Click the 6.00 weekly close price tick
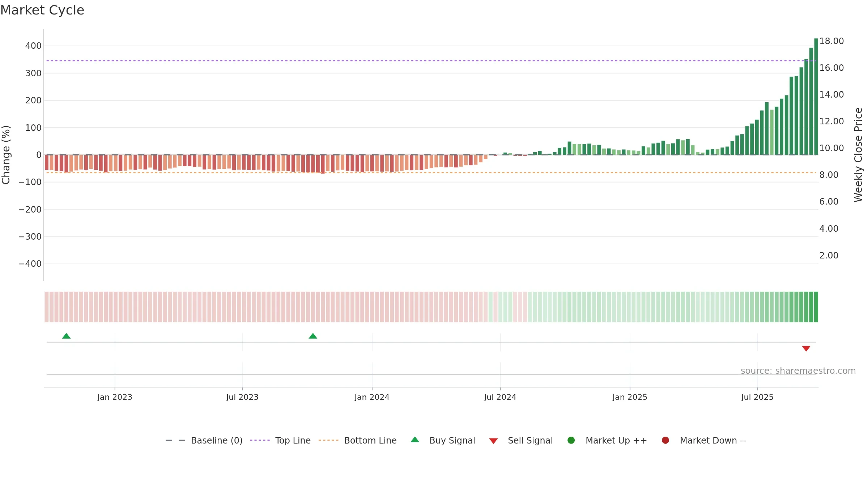 [x=829, y=202]
